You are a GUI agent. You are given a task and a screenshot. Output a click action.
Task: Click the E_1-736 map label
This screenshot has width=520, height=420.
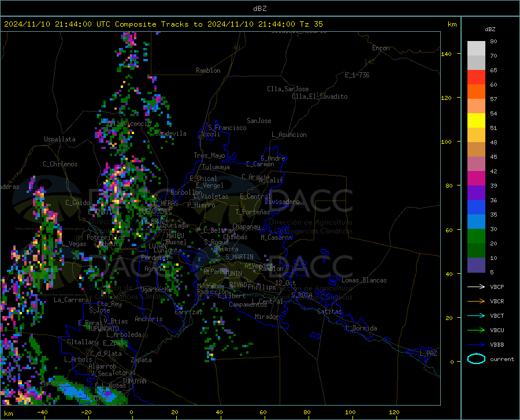coord(357,75)
